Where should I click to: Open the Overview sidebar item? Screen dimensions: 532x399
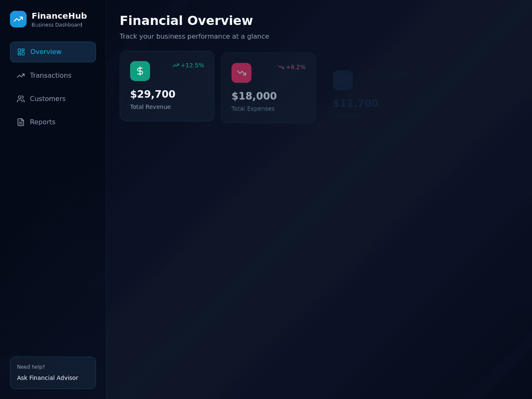click(53, 52)
